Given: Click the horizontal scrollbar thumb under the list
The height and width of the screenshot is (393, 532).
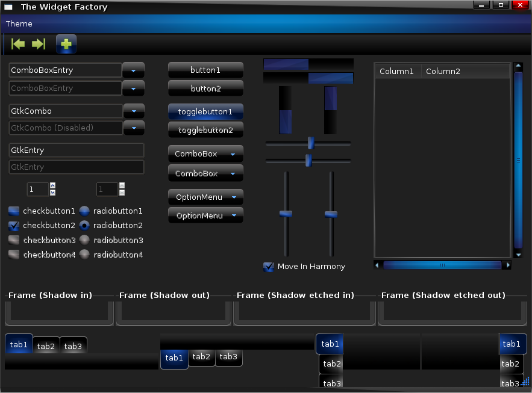Looking at the screenshot, I should coord(442,265).
